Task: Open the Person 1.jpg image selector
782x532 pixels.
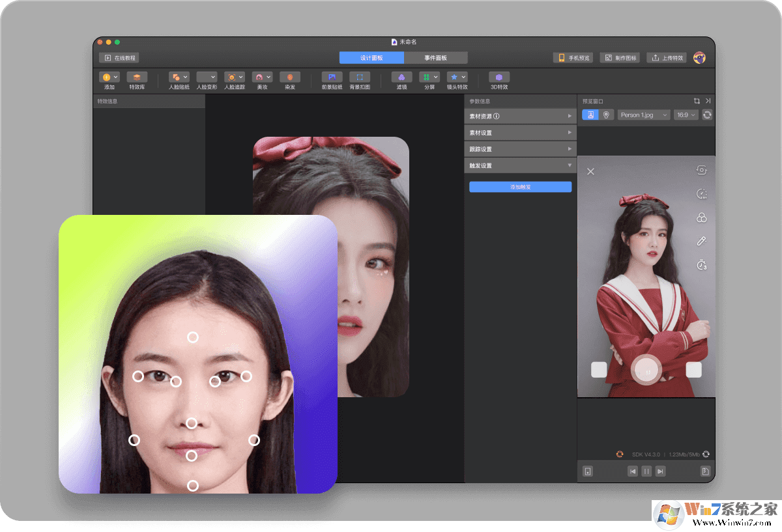Action: pos(644,115)
